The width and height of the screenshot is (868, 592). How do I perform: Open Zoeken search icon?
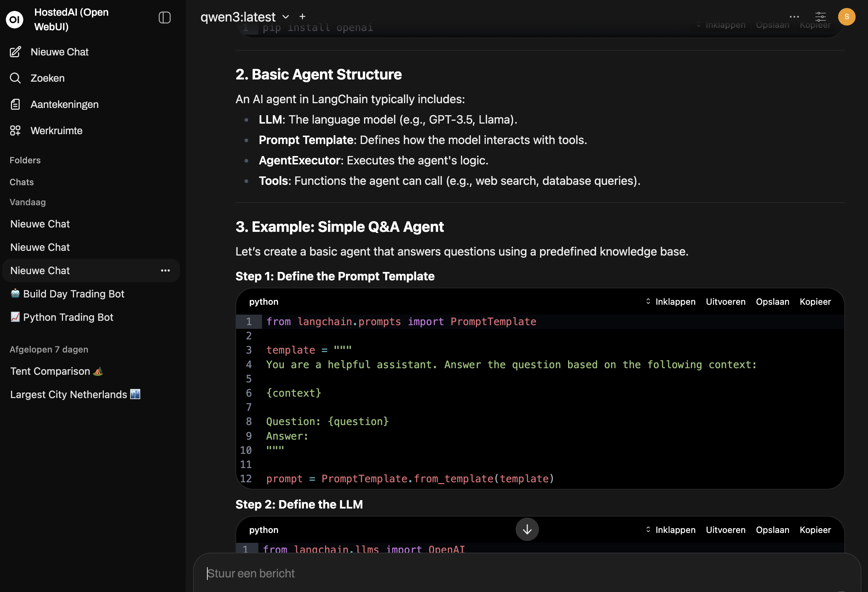(15, 78)
